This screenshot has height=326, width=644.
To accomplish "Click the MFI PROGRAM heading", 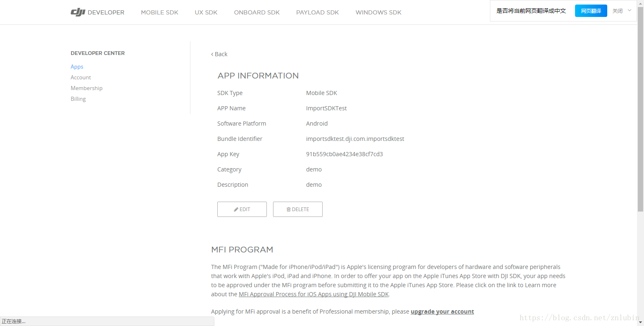I will tap(242, 250).
